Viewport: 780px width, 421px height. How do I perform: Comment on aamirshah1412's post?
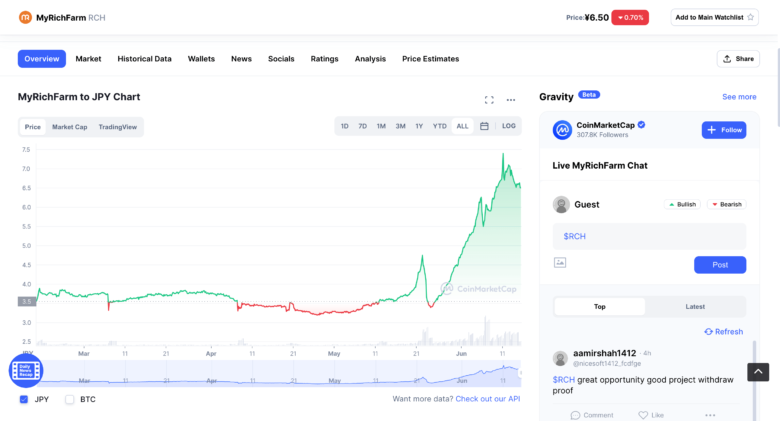[x=592, y=415]
